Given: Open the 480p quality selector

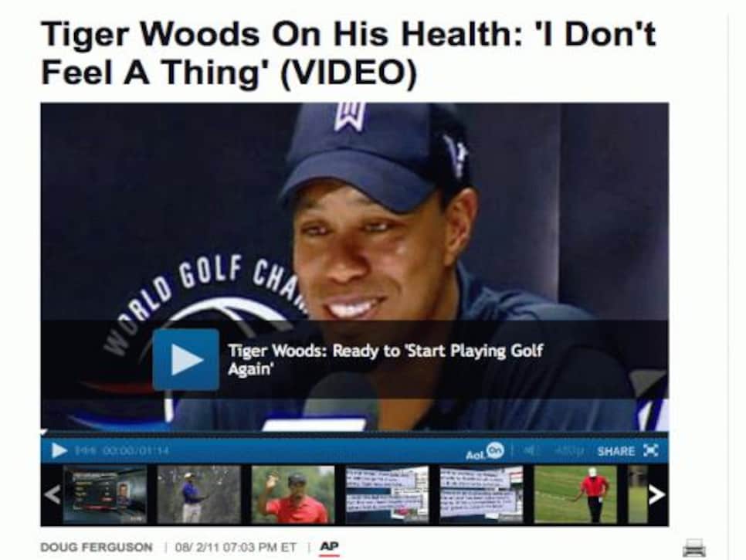Looking at the screenshot, I should [571, 450].
